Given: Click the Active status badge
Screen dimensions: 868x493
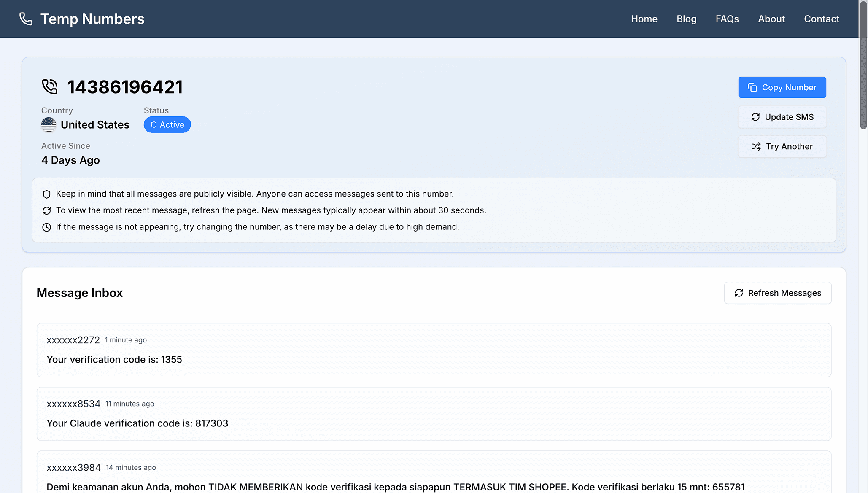Looking at the screenshot, I should click(x=167, y=124).
